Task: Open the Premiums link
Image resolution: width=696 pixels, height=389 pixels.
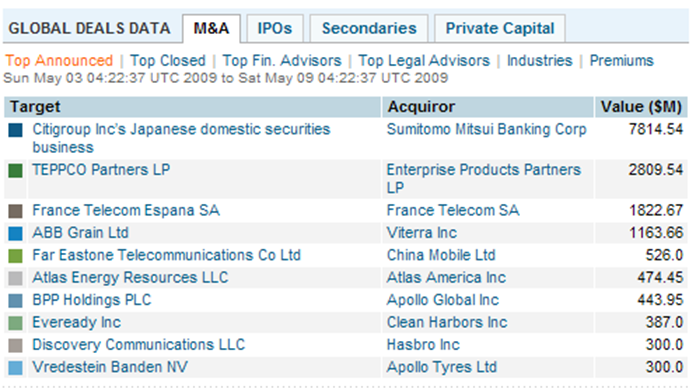Action: pyautogui.click(x=621, y=60)
